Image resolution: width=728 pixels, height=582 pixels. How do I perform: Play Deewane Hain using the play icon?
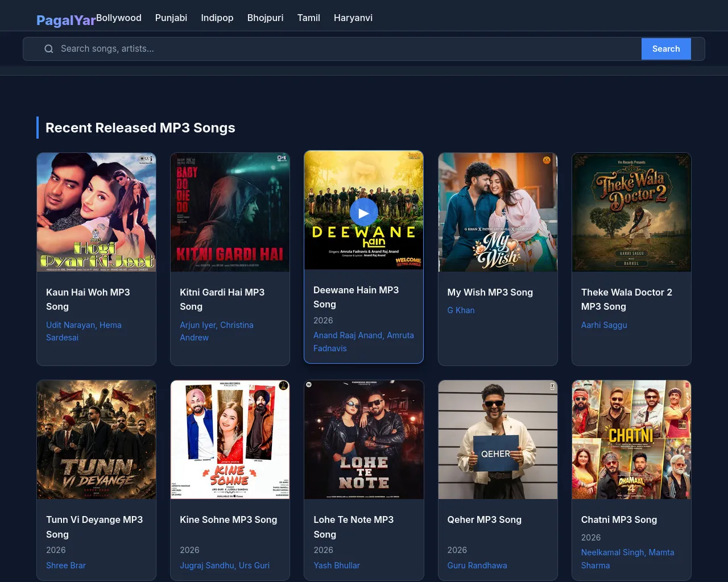pos(364,213)
